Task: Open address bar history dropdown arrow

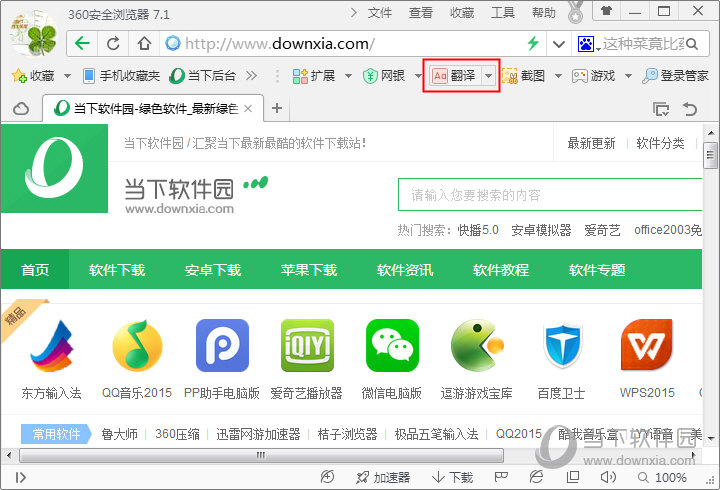Action: (558, 45)
